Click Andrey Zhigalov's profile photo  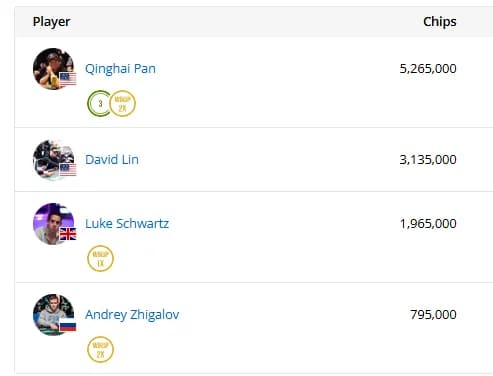[54, 315]
